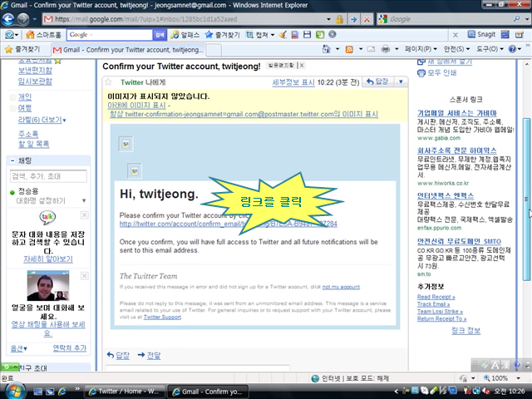Click the not my account link

coord(341,287)
